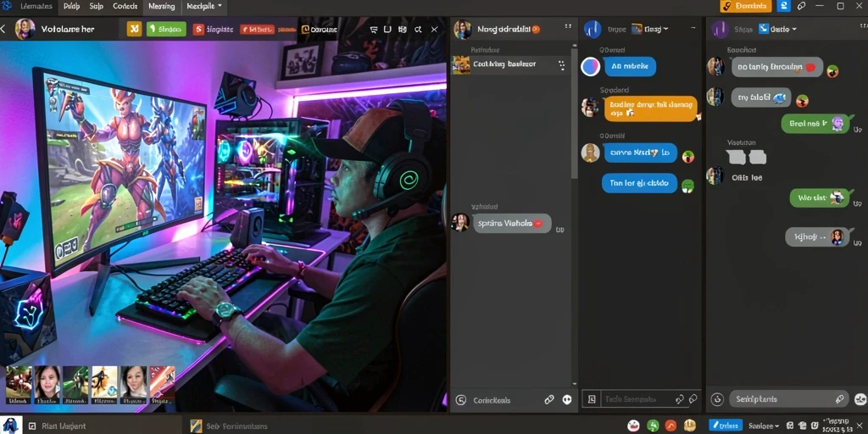
Task: Select the first thumbnail in the stream strip
Action: [19, 385]
